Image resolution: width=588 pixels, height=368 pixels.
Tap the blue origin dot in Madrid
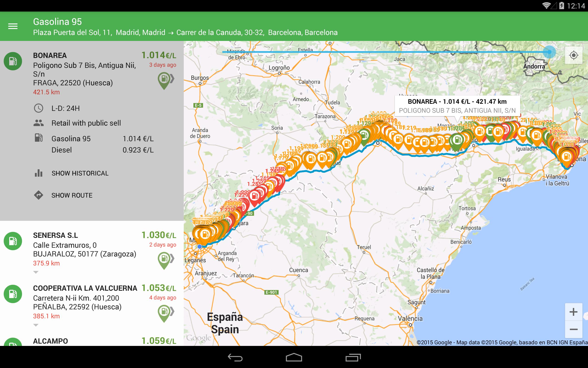(x=199, y=247)
